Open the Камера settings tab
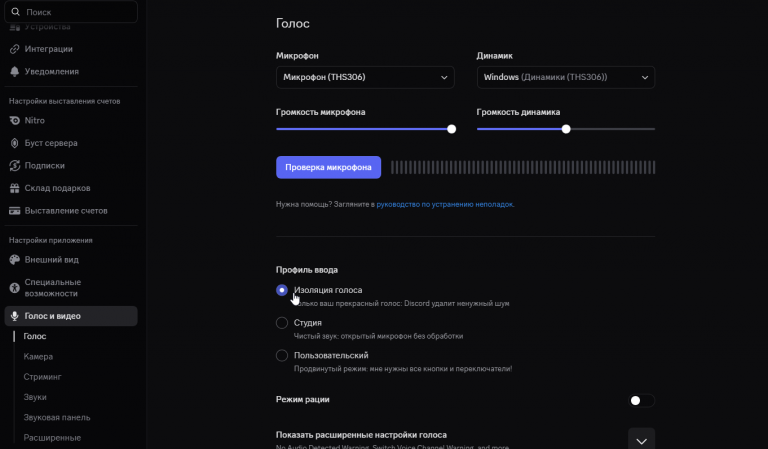 [x=39, y=357]
